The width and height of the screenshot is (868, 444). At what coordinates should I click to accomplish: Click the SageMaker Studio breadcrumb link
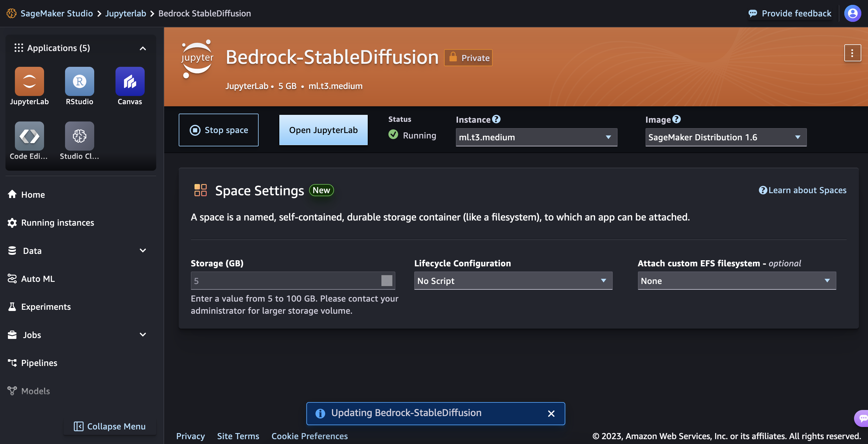(x=57, y=13)
